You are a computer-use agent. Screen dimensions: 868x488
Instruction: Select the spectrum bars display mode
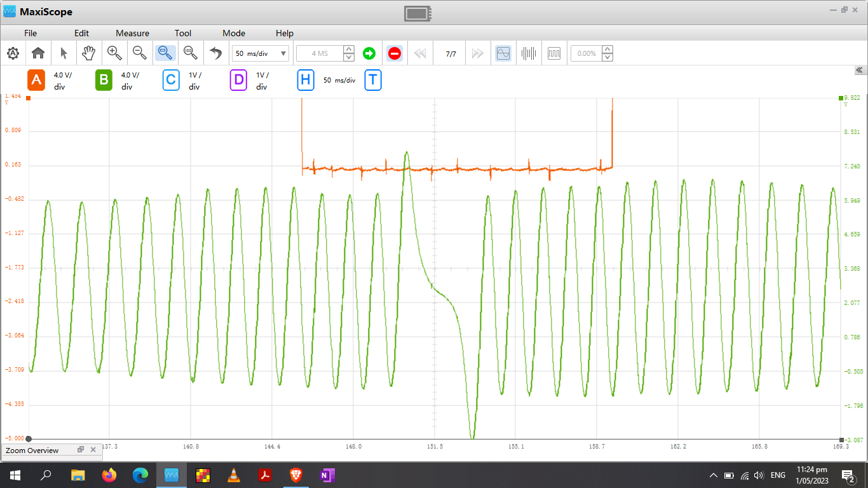point(529,53)
